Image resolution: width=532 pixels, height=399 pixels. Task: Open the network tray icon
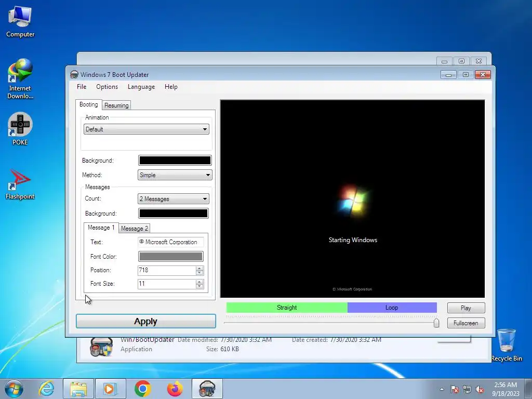(x=467, y=389)
